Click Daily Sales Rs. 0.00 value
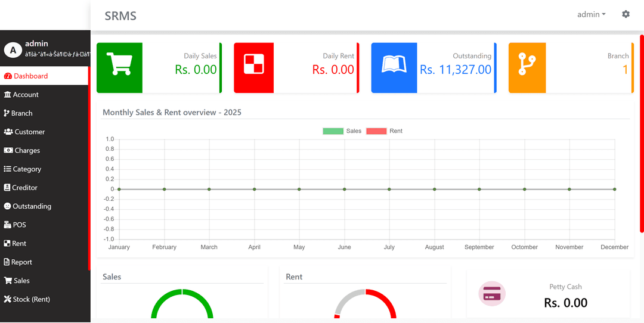Viewport: 644px width, 323px height. (x=196, y=69)
